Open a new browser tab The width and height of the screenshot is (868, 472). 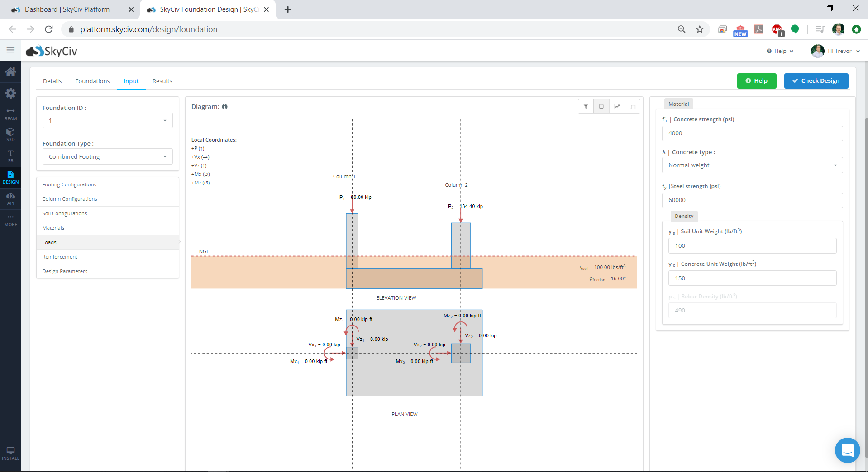(x=288, y=9)
